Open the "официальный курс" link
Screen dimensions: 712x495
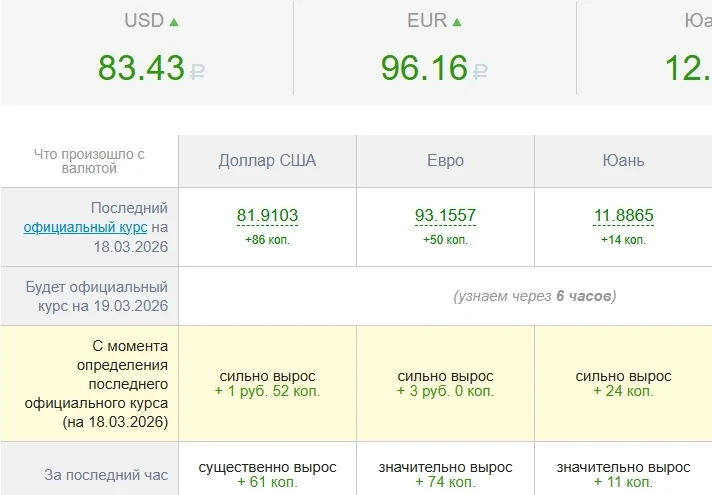pyautogui.click(x=85, y=227)
